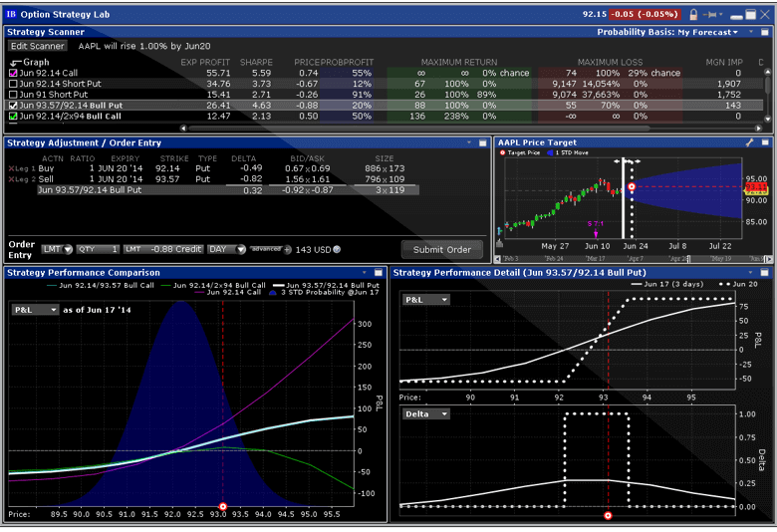Open Probability Basis: My Forecast dropdown
777x532 pixels.
coord(667,32)
